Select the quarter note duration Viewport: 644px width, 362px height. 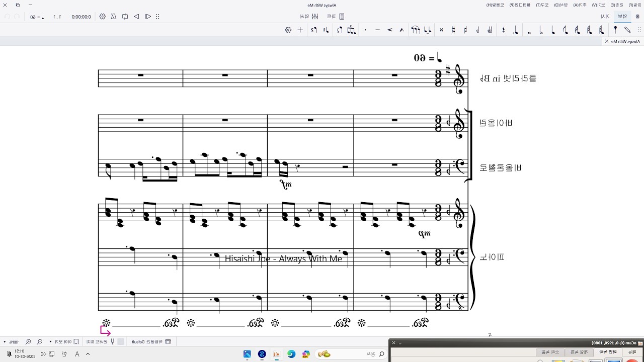click(553, 30)
